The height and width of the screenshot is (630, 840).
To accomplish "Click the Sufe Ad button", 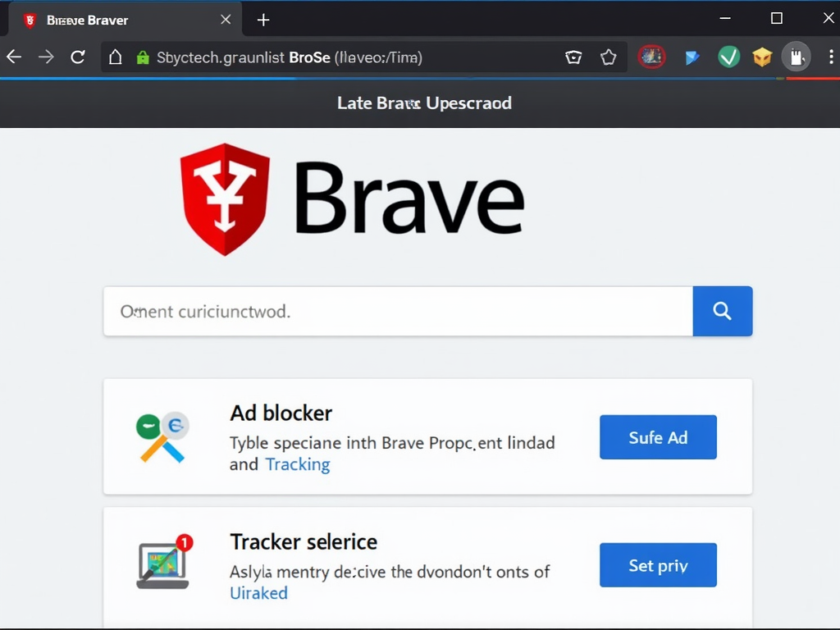I will coord(658,437).
